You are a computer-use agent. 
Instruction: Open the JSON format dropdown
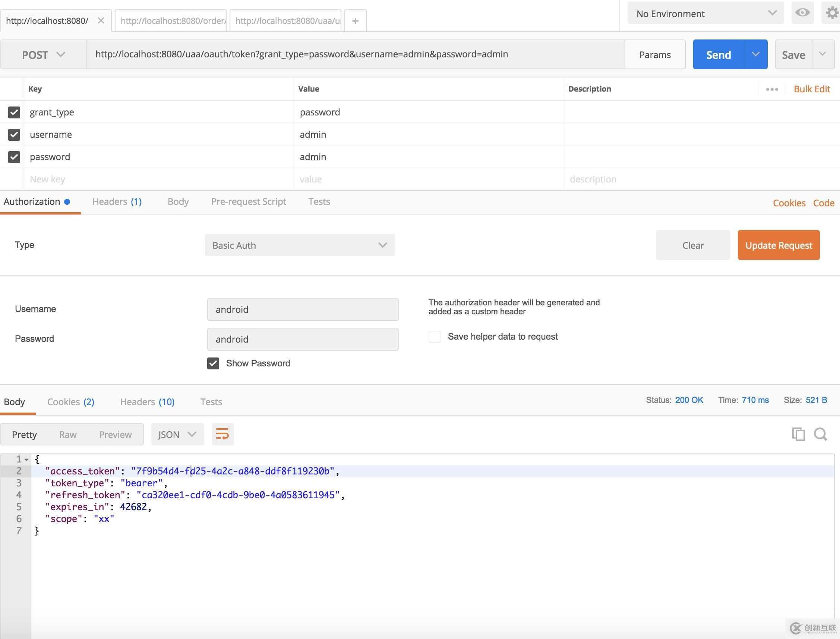point(177,434)
